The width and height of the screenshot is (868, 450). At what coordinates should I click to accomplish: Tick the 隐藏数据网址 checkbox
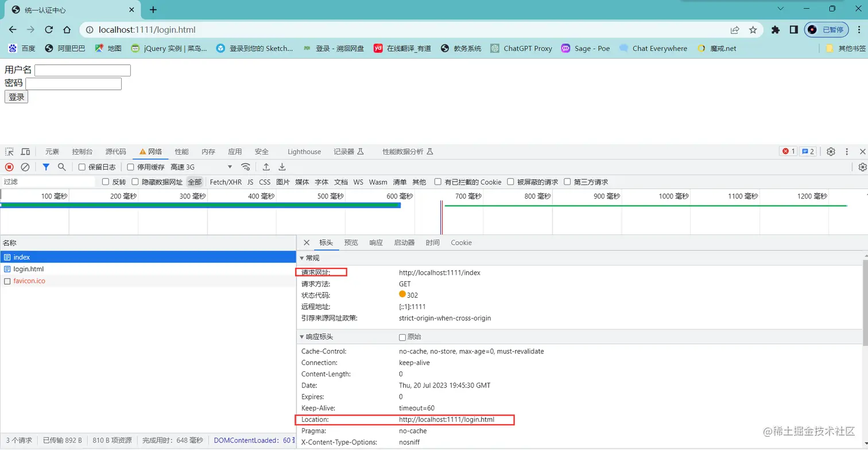click(x=135, y=182)
